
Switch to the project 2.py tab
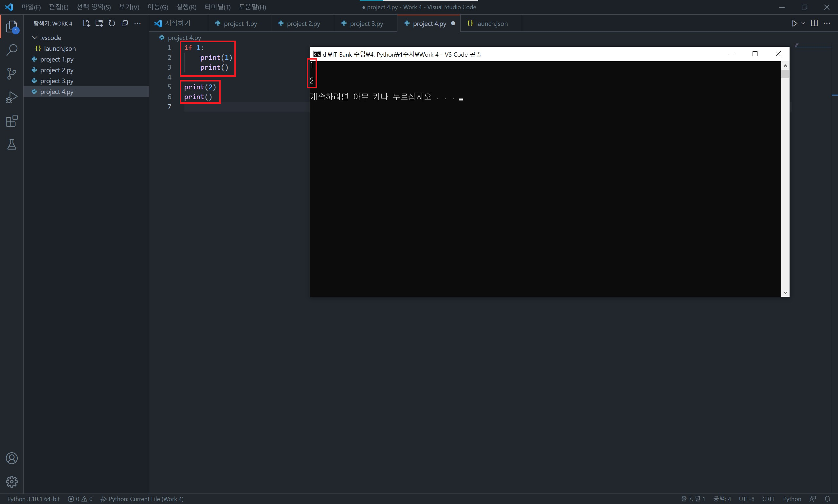tap(303, 24)
